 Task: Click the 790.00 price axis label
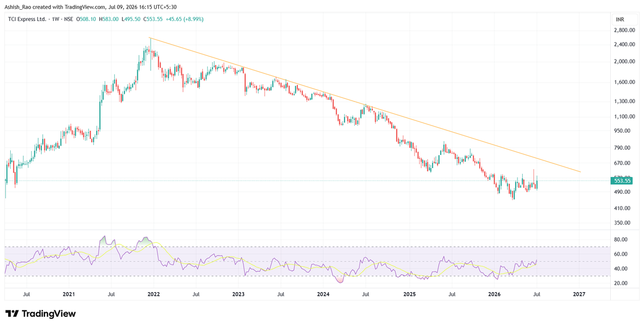(623, 148)
